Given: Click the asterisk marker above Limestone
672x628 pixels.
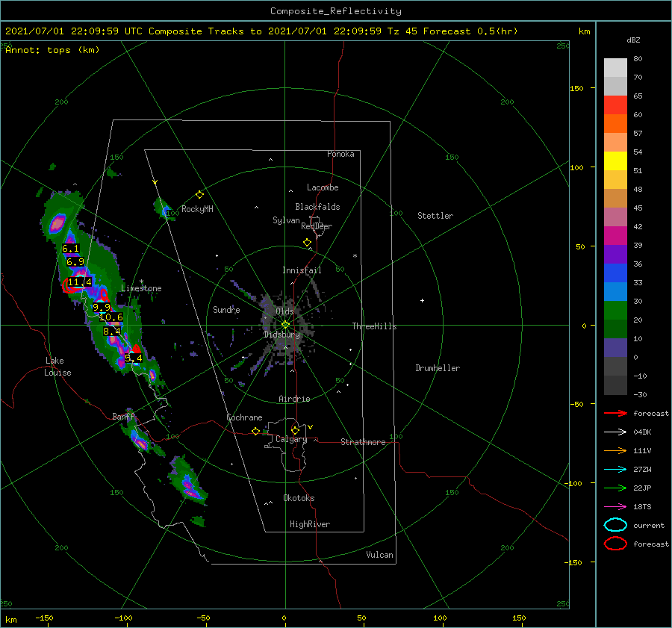Looking at the screenshot, I should (x=141, y=282).
